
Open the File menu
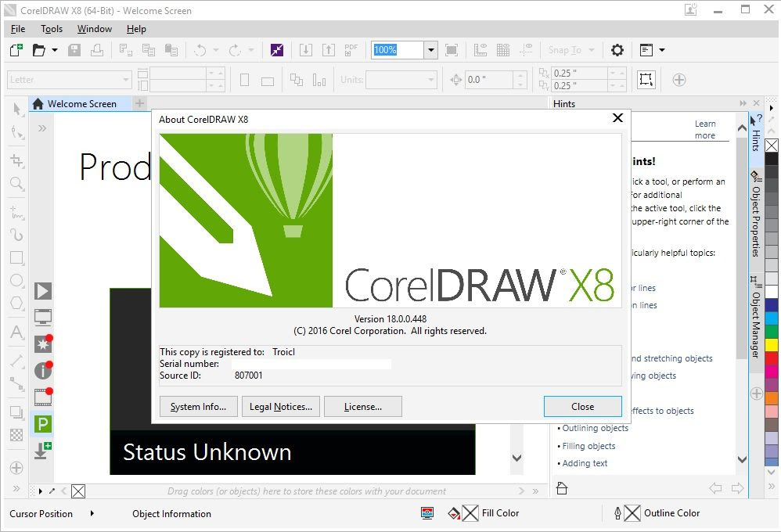pyautogui.click(x=18, y=29)
